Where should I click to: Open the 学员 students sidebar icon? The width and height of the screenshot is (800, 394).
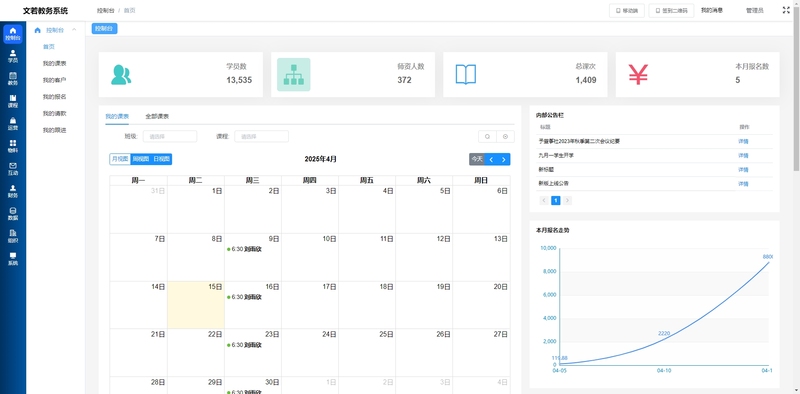point(13,56)
